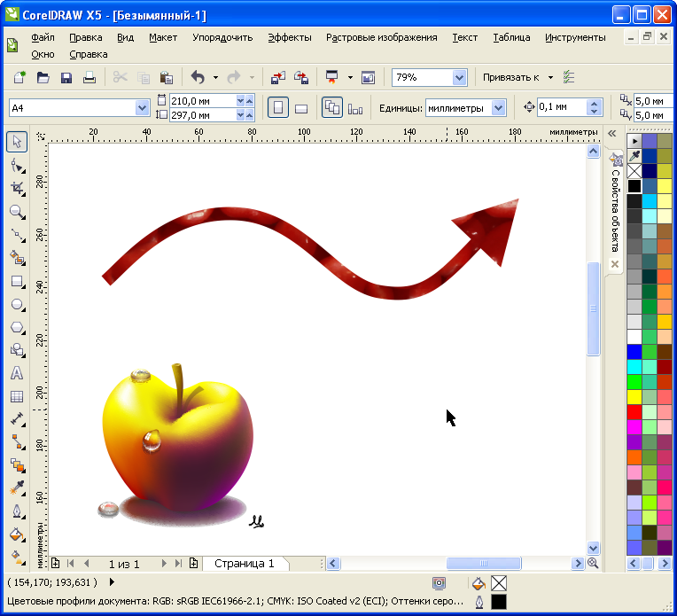
Task: Select the Color Eyedropper tool
Action: (17, 488)
